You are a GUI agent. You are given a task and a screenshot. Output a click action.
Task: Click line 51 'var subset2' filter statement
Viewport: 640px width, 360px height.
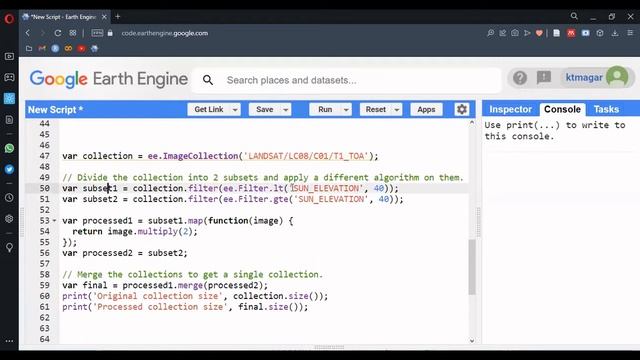point(233,199)
